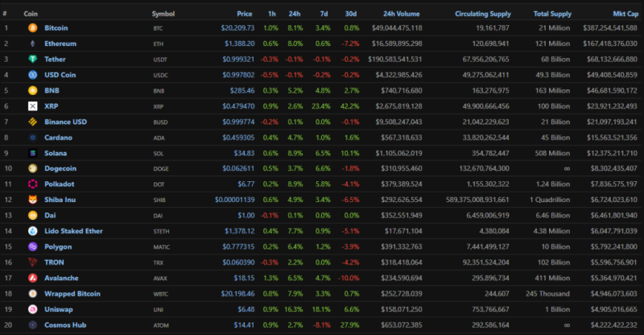The width and height of the screenshot is (644, 335).
Task: Click the Avalanche logo icon
Action: pos(33,278)
